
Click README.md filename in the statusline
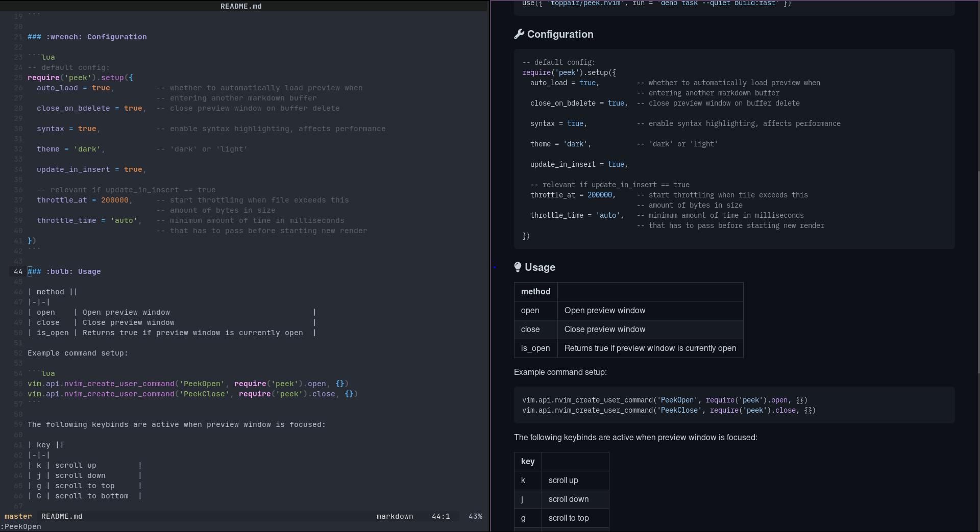coord(62,516)
